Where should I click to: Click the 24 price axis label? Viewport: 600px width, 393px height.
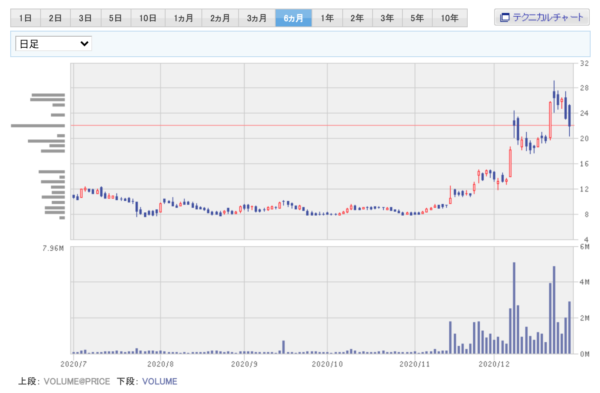(x=584, y=113)
